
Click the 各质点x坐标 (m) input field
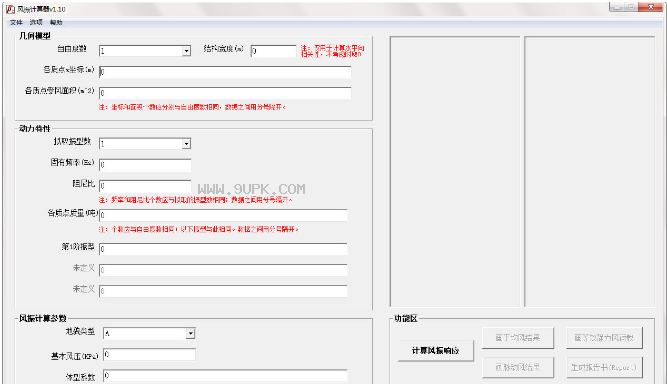pos(225,72)
